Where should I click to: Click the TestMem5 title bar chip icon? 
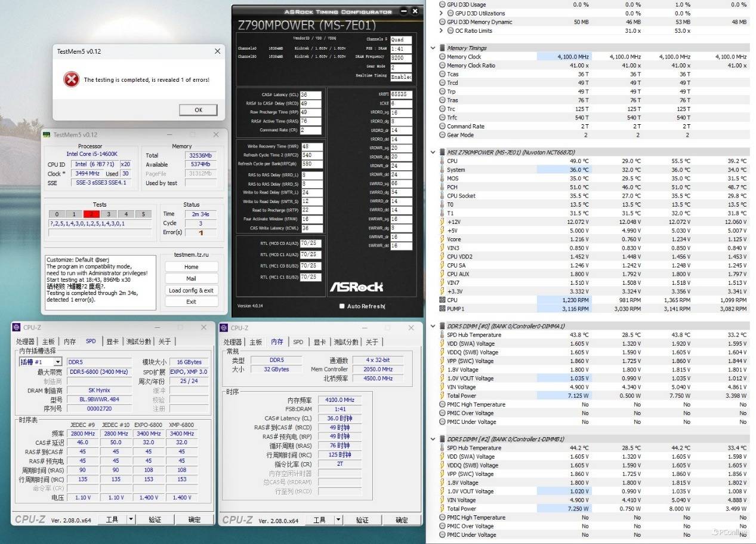coord(47,135)
